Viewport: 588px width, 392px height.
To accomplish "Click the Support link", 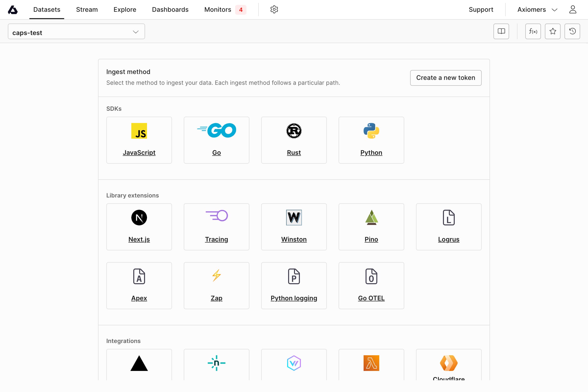I will pyautogui.click(x=481, y=10).
